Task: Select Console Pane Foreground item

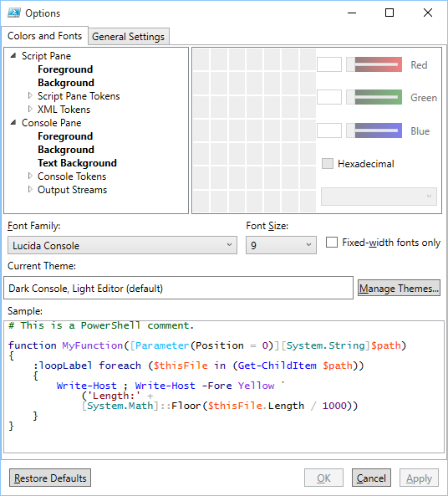Action: (x=65, y=136)
